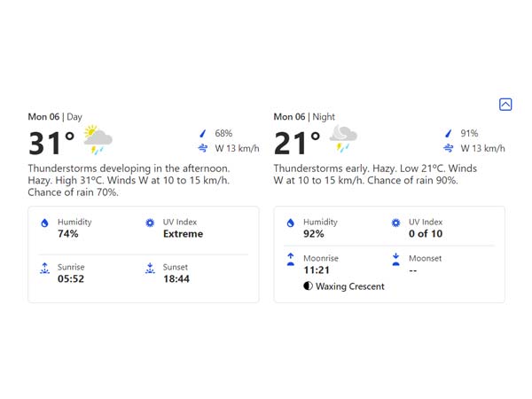This screenshot has height=399, width=532.
Task: Click the nighttime UV Index icon
Action: [x=395, y=223]
